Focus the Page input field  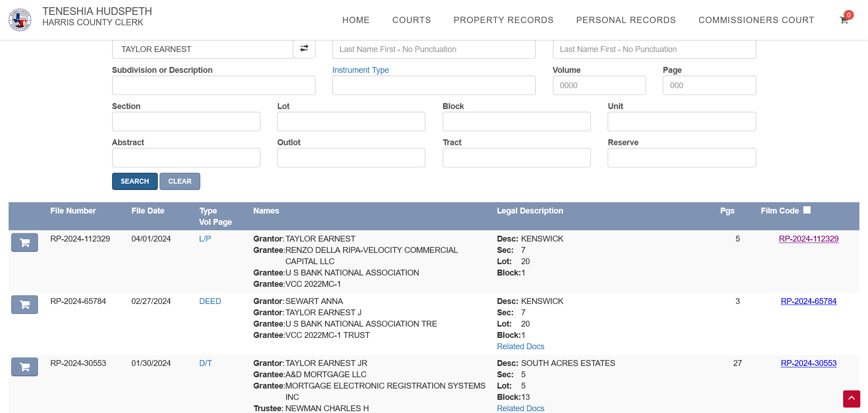709,85
